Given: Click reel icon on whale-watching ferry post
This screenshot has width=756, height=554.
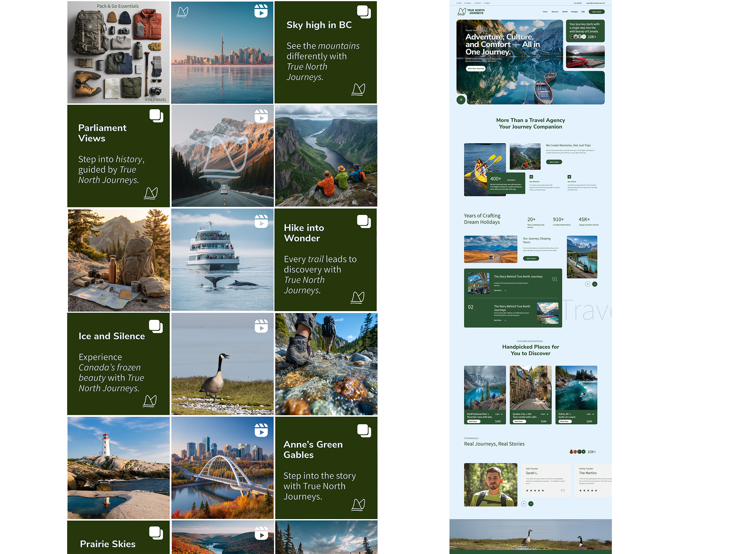Looking at the screenshot, I should pyautogui.click(x=261, y=221).
